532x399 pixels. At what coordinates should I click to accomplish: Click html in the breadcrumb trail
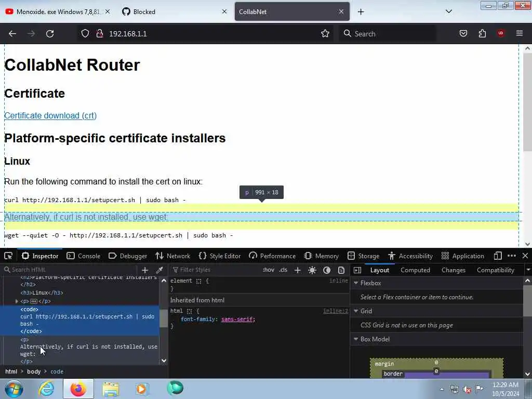[x=11, y=371]
